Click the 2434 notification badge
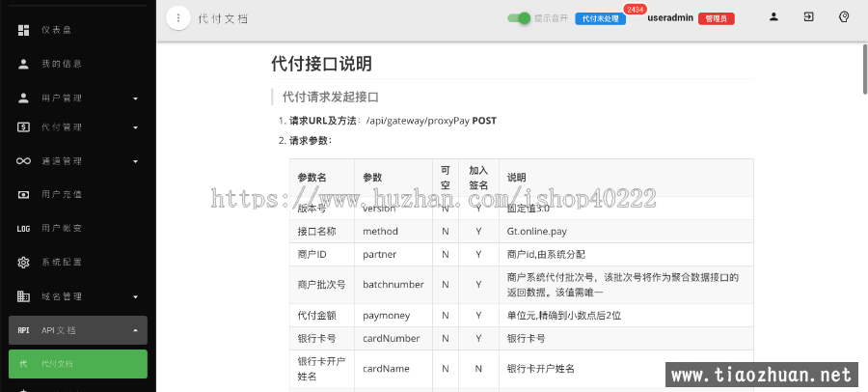 click(x=635, y=10)
